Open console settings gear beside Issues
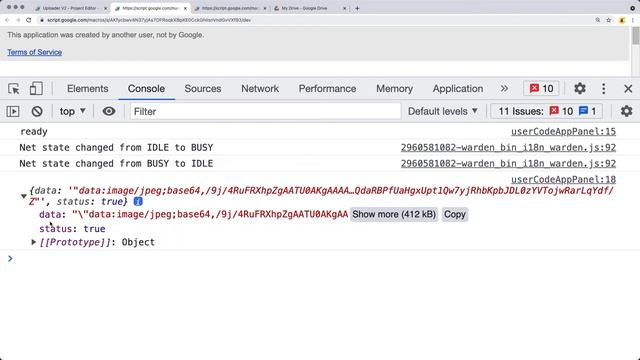Image resolution: width=640 pixels, height=360 pixels. (x=627, y=111)
